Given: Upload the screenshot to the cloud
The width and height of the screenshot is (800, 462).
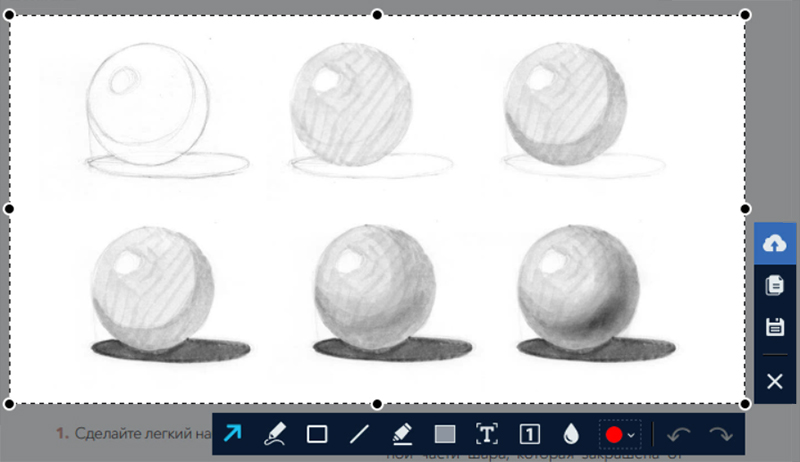Looking at the screenshot, I should (x=774, y=244).
